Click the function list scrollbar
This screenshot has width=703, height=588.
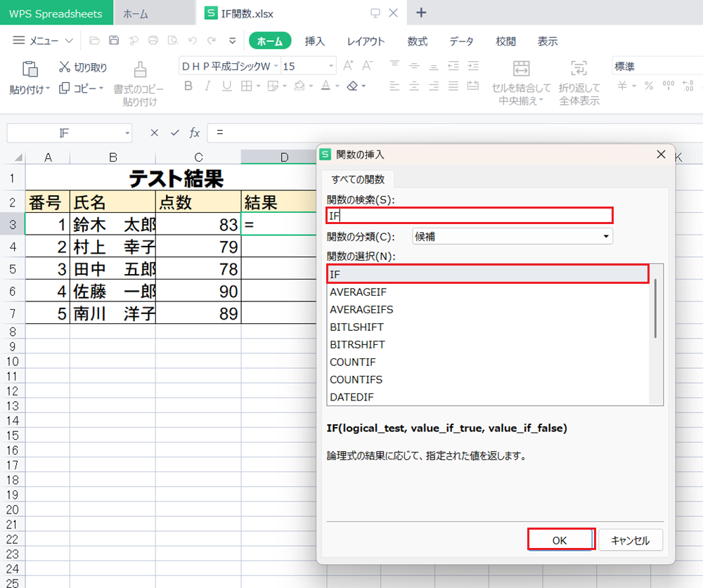coord(655,308)
